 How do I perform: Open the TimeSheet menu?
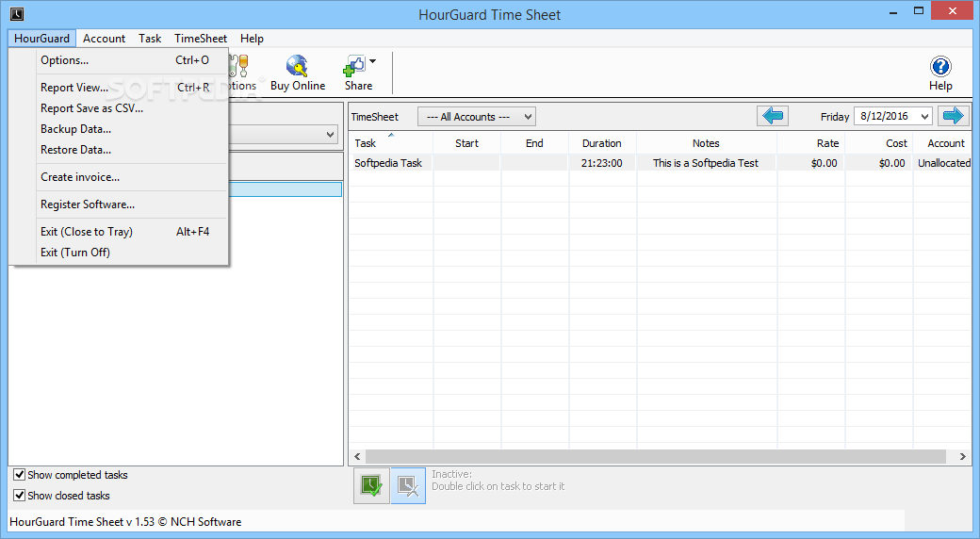point(201,38)
